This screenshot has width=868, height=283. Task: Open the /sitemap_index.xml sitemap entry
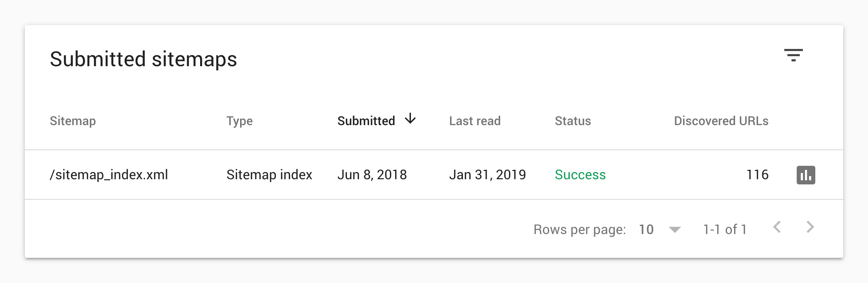click(x=109, y=175)
